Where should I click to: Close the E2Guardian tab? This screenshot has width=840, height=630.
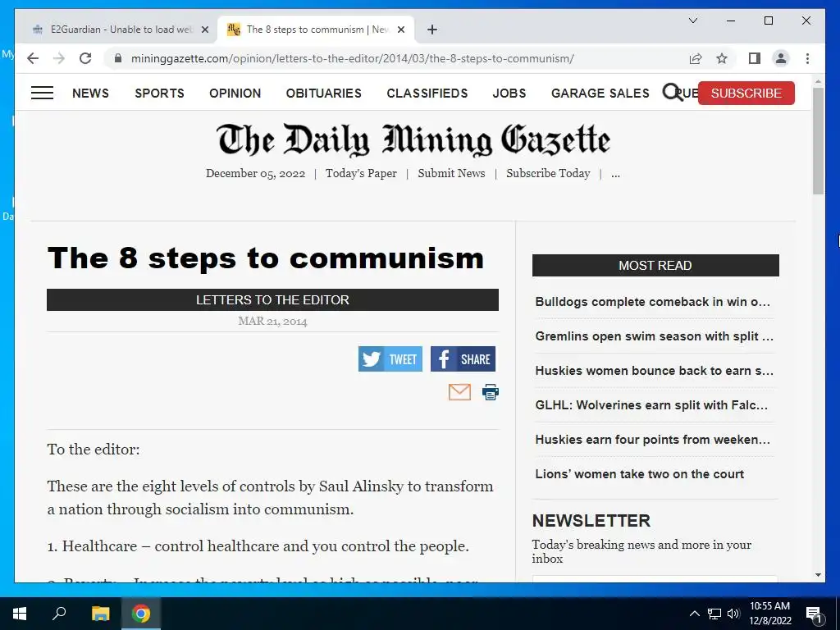click(x=204, y=30)
